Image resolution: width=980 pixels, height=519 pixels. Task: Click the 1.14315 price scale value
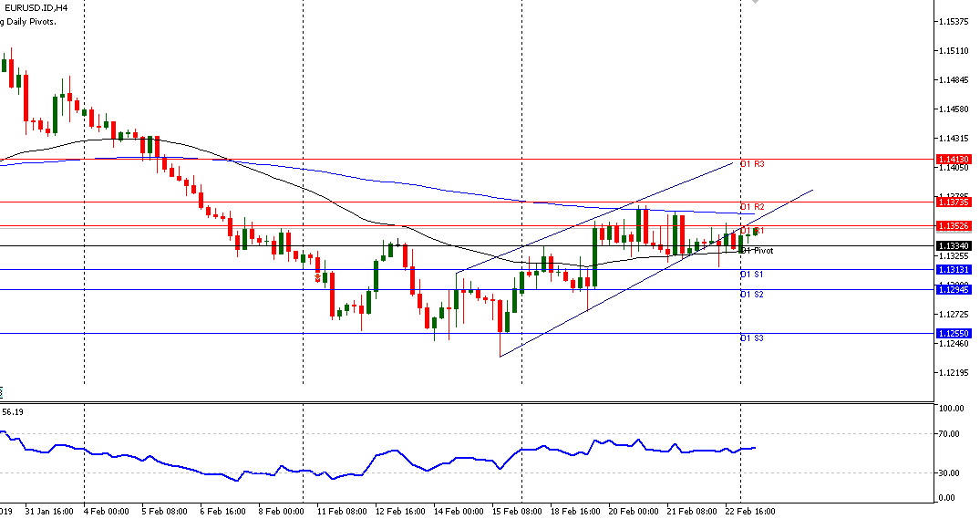pos(954,139)
